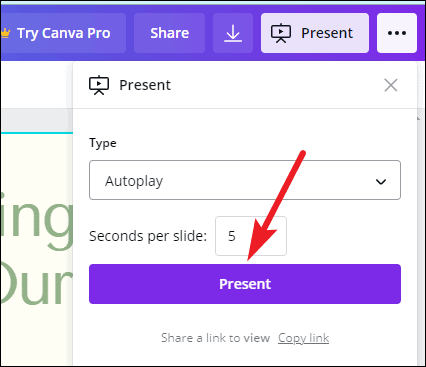Click the Present panel title text
426x367 pixels.
click(145, 85)
